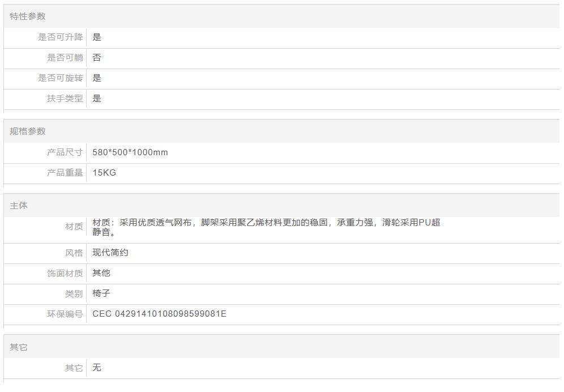Select the 是否可升降 row label
This screenshot has height=392, width=564.
(60, 37)
